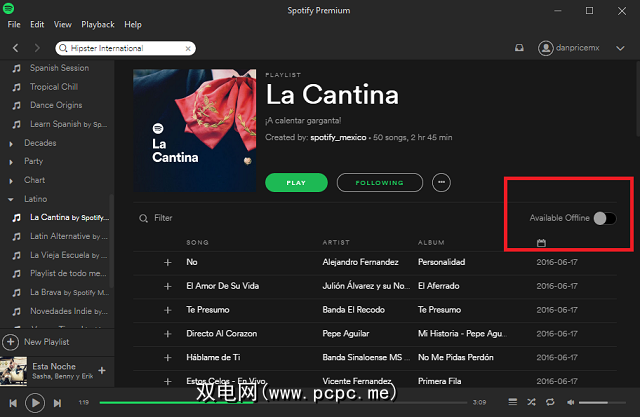Toggle Available Offline switch
The width and height of the screenshot is (640, 417).
(x=604, y=218)
